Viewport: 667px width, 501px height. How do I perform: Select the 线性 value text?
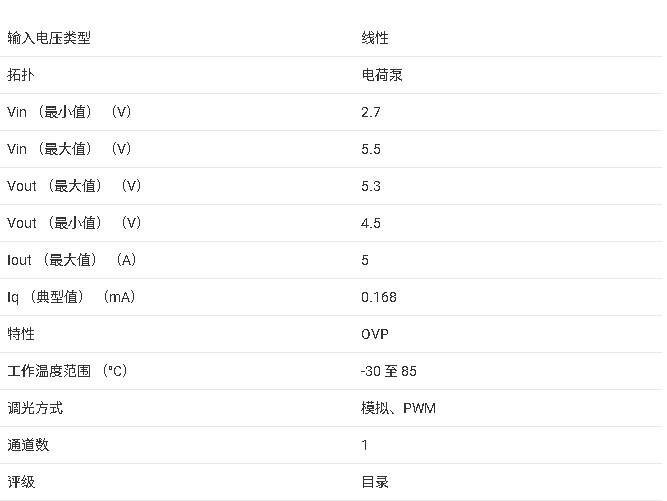pyautogui.click(x=375, y=38)
